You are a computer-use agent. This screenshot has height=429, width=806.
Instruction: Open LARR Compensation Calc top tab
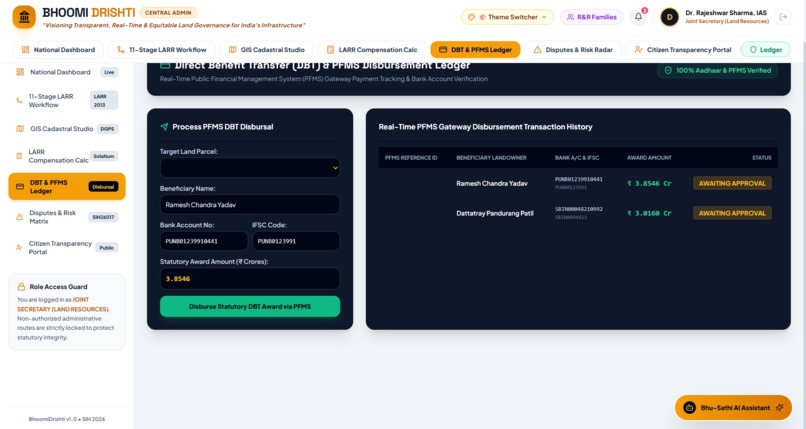(x=372, y=50)
